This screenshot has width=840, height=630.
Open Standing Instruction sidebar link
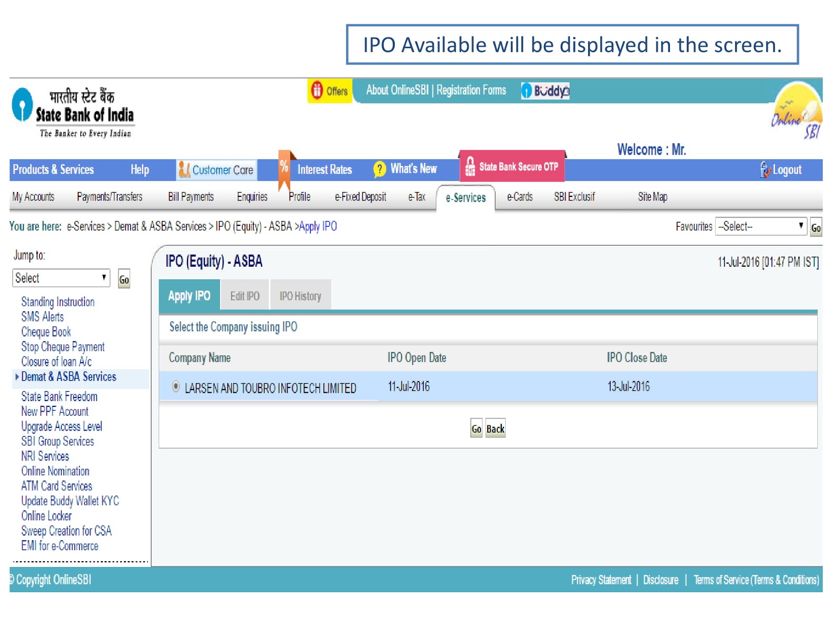(58, 302)
